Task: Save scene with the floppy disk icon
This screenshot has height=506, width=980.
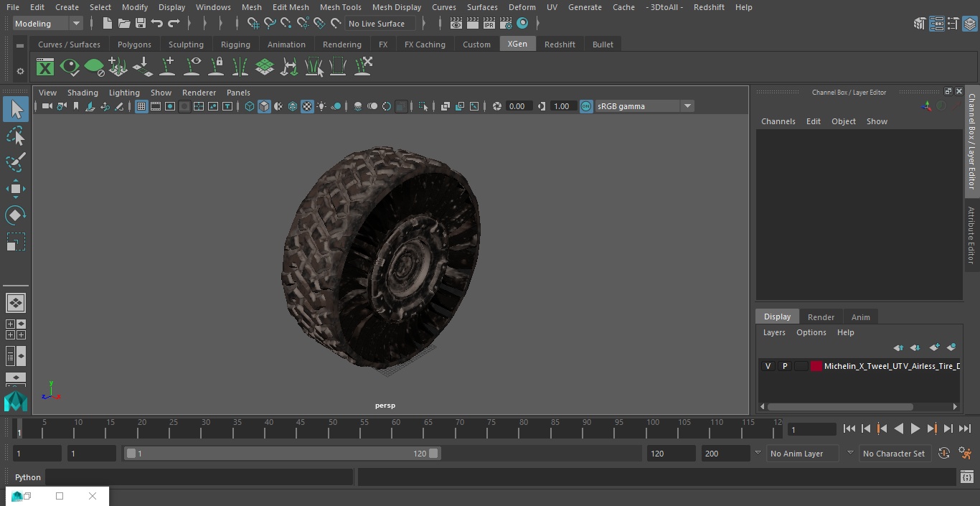Action: point(140,24)
